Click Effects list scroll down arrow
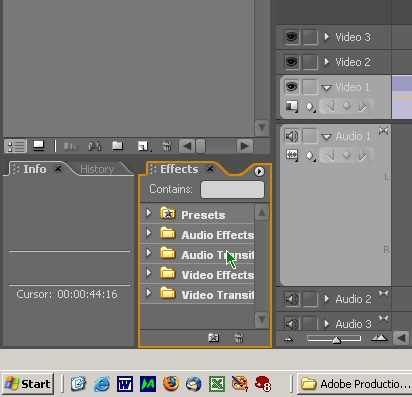The width and height of the screenshot is (412, 397). 262,320
